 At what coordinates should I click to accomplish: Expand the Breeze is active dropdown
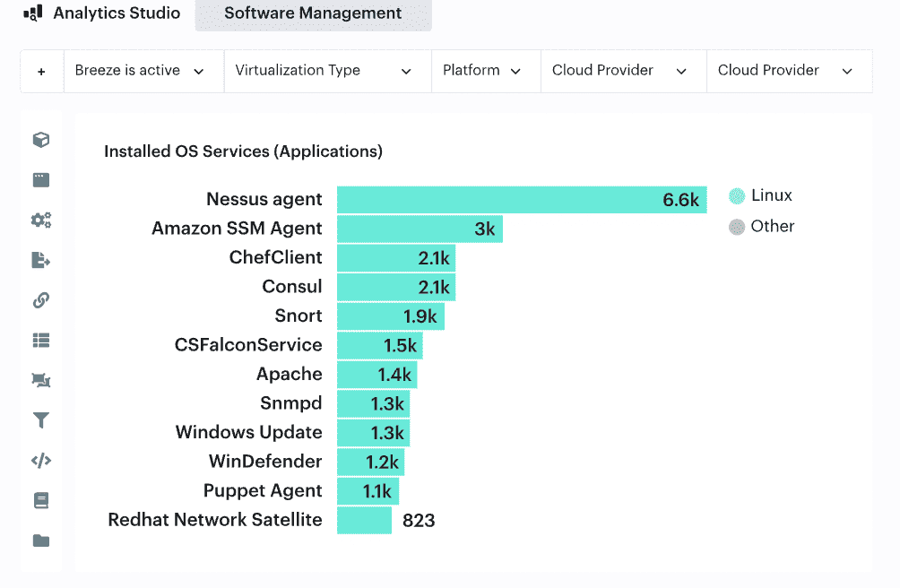(143, 71)
